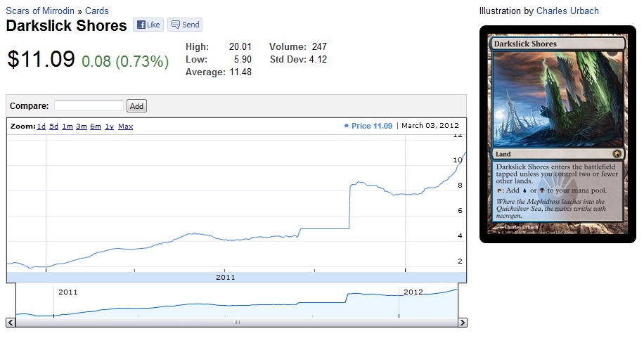This screenshot has height=343, width=644.
Task: Set chart zoom to 5d
Action: tap(54, 127)
